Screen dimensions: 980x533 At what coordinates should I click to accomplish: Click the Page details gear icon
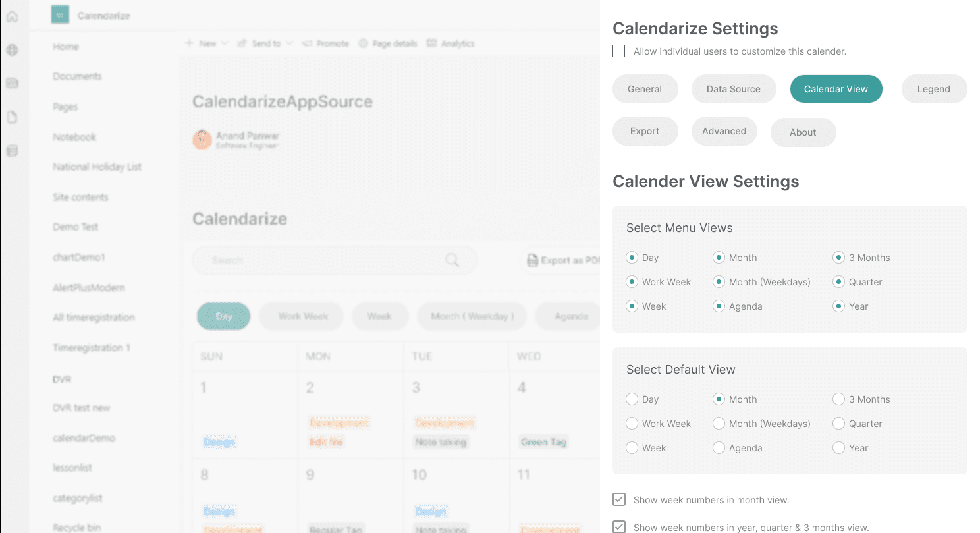[363, 43]
